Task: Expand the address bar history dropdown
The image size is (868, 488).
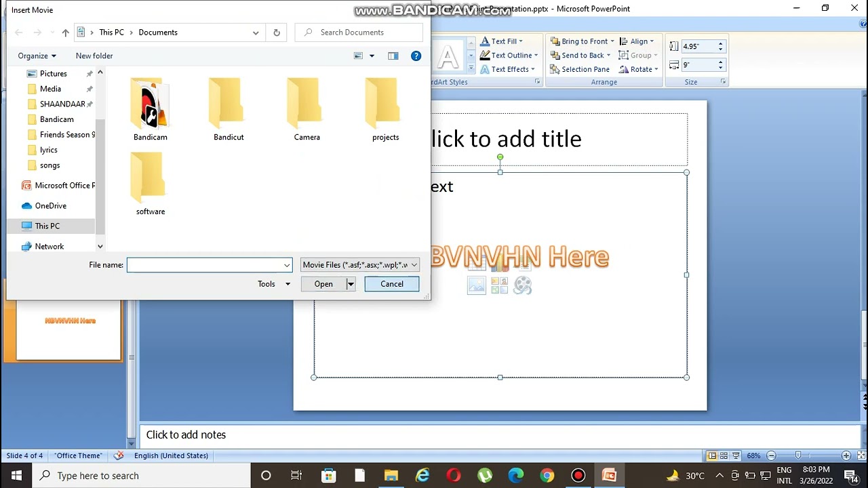Action: [x=256, y=33]
